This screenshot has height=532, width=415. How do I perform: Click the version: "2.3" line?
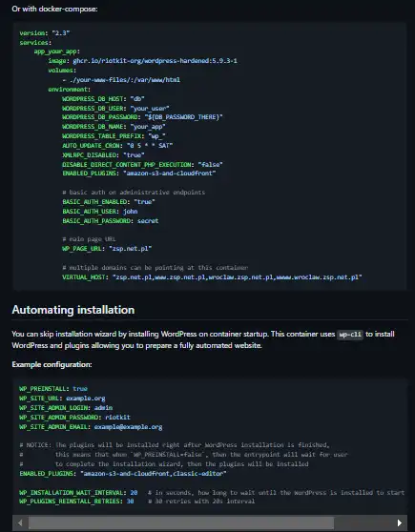click(45, 33)
